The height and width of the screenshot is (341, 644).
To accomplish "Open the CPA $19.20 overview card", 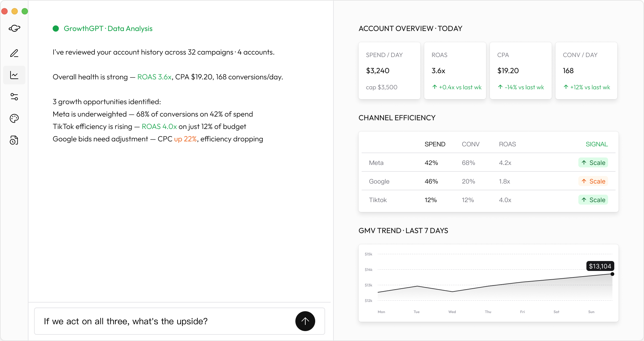I will 520,71.
